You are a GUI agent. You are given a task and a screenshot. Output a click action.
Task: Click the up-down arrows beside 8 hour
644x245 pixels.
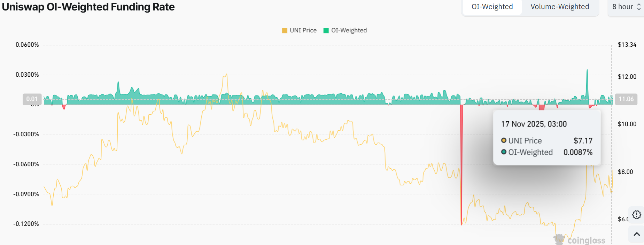coord(639,7)
